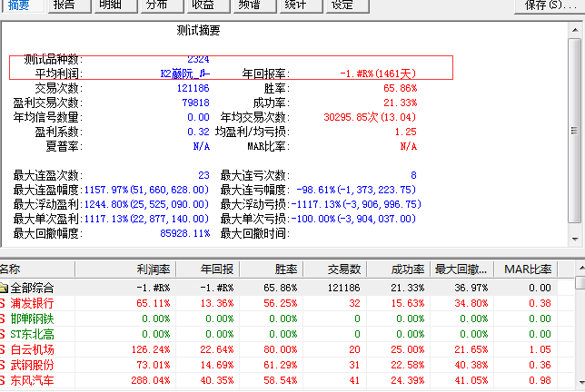Switch to the 分布 tab
585x392 pixels.
[x=157, y=5]
